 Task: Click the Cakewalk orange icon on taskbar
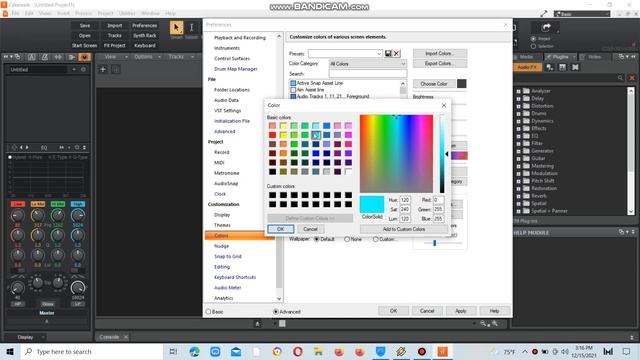coord(442,351)
